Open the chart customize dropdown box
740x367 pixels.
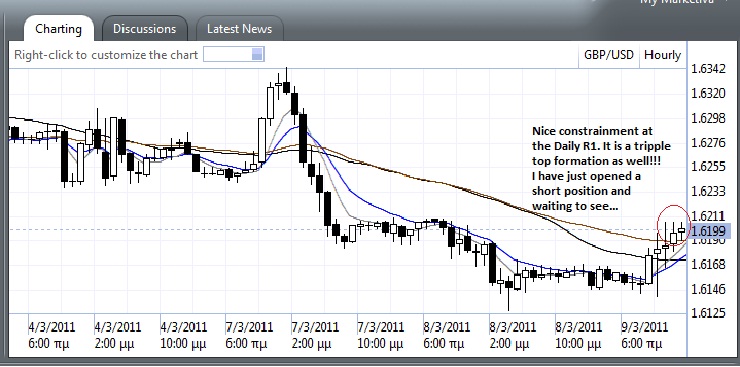(234, 54)
